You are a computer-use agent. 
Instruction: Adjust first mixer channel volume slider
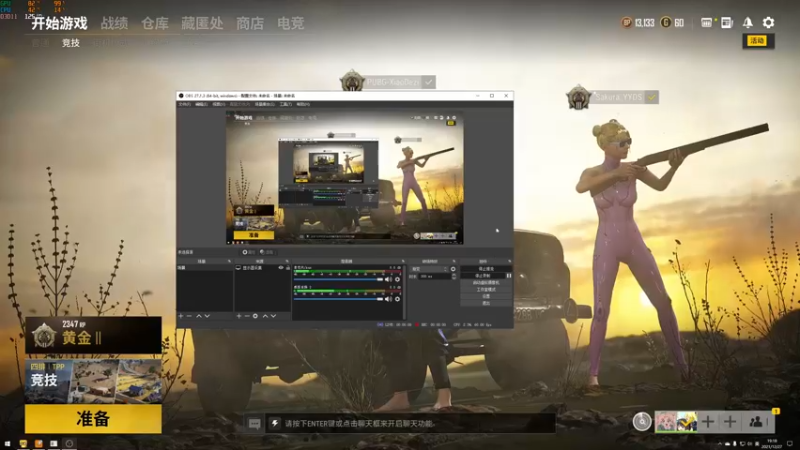point(338,280)
